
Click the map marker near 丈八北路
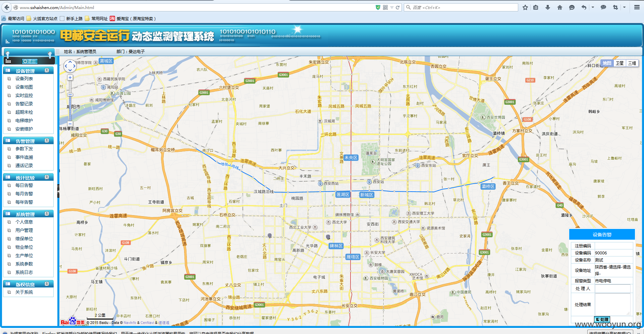point(270,236)
